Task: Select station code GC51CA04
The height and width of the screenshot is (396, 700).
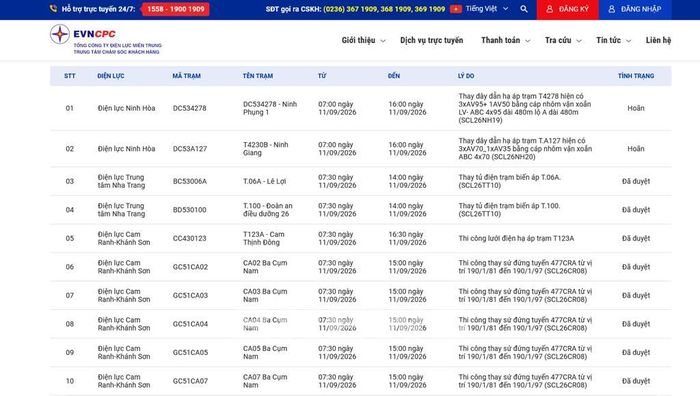Action: tap(190, 324)
